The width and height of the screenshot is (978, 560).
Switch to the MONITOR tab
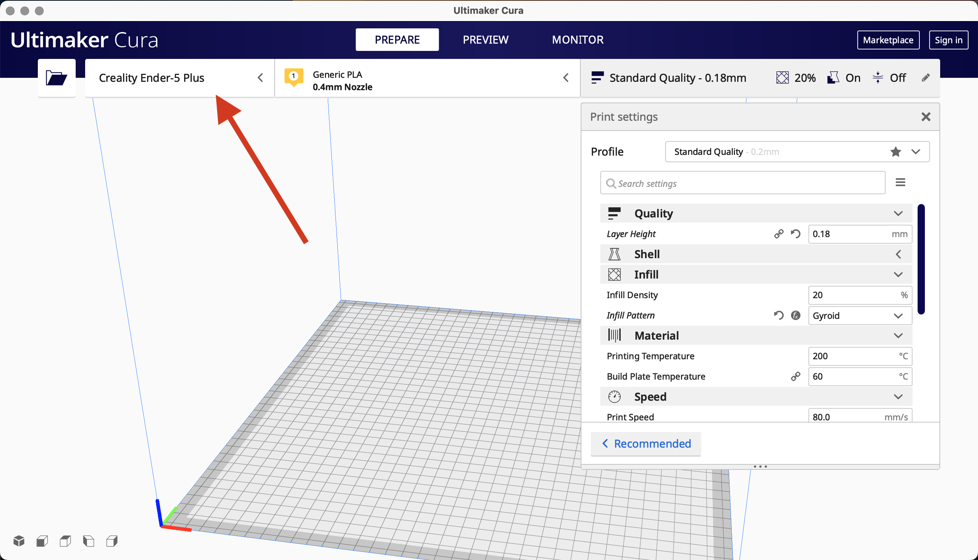click(x=577, y=40)
